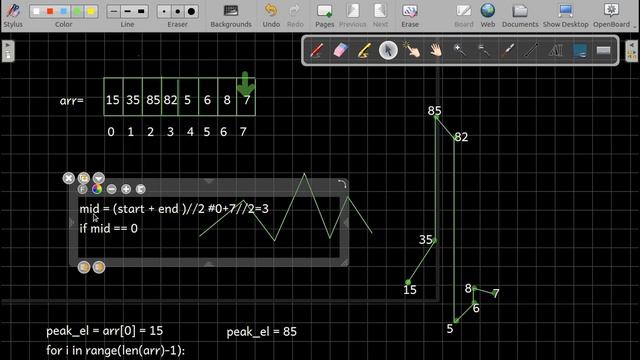Expand the right library panel

632,51
